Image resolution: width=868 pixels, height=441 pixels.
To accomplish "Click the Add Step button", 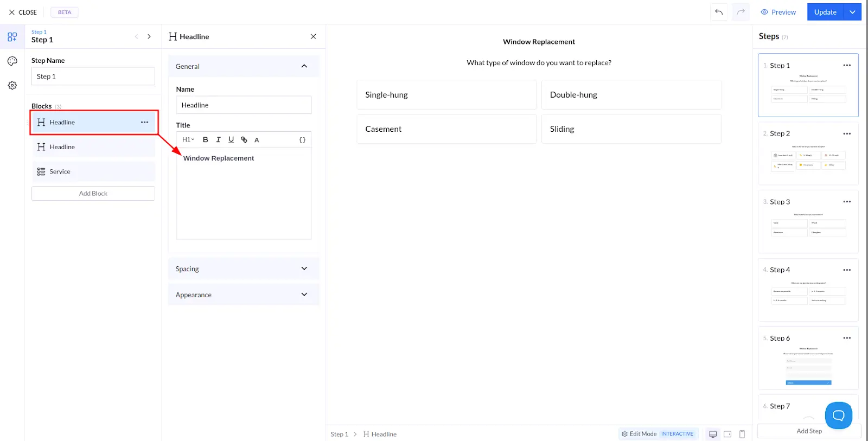I will tap(809, 431).
